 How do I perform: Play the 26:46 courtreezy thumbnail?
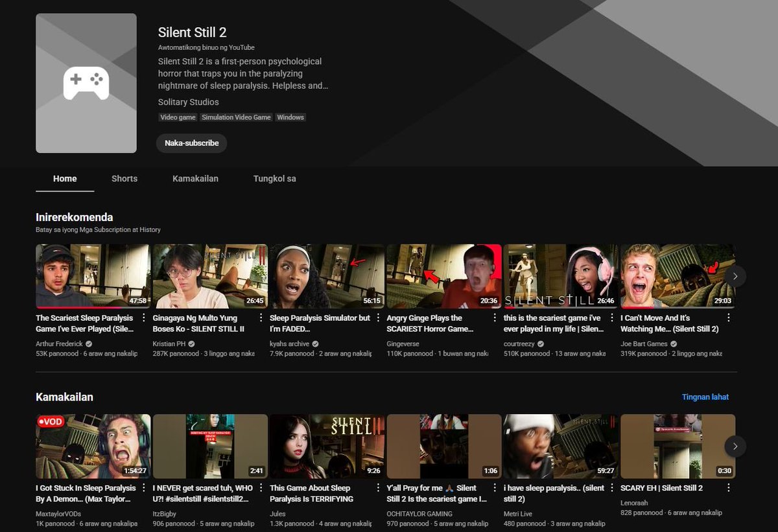(x=561, y=276)
